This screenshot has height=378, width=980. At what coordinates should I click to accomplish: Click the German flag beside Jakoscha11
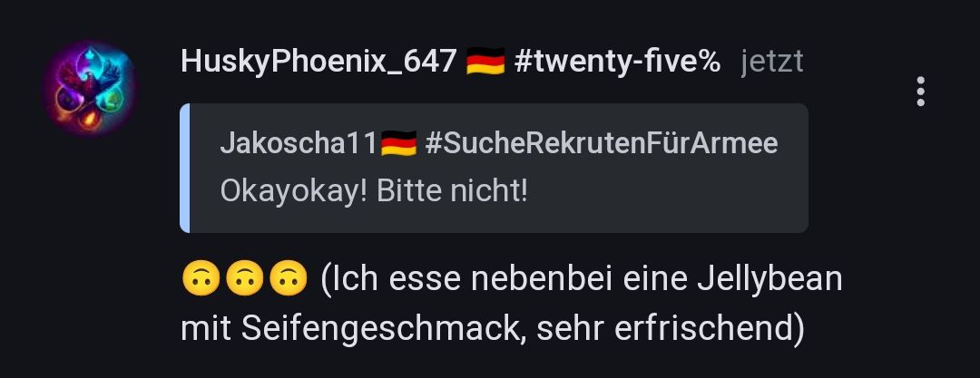[398, 144]
